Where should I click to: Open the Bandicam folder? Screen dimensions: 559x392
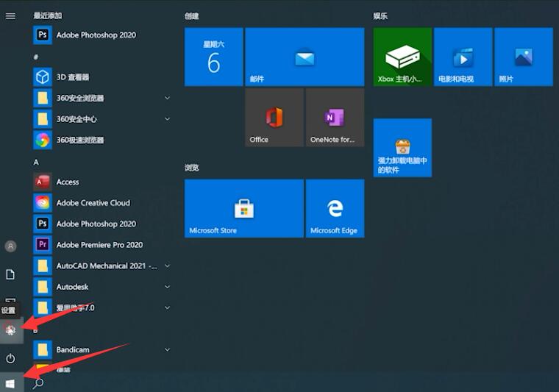point(102,350)
